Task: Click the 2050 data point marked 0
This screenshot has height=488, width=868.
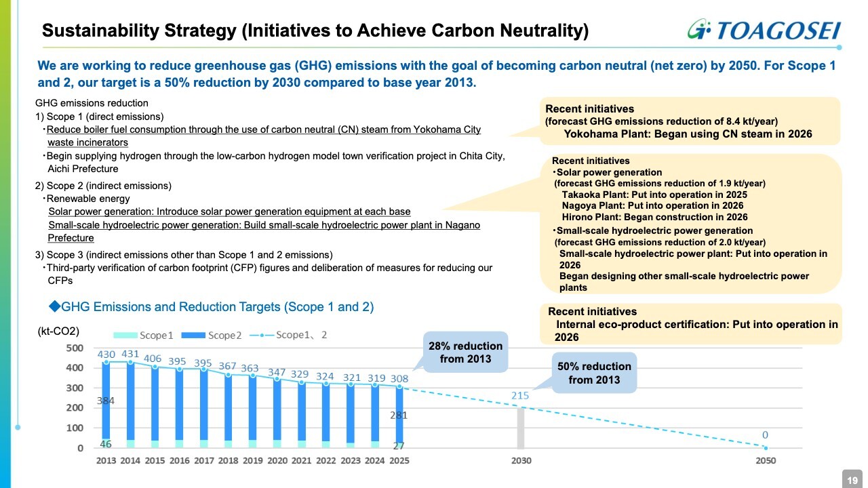Action: [766, 448]
